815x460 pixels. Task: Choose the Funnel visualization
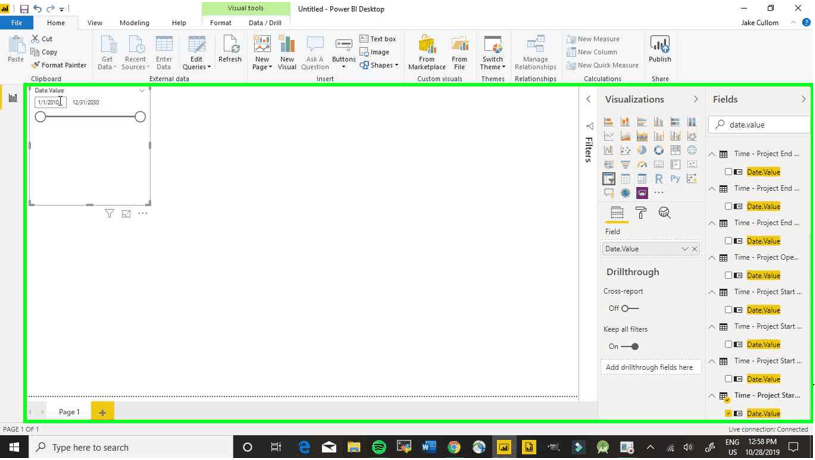625,165
